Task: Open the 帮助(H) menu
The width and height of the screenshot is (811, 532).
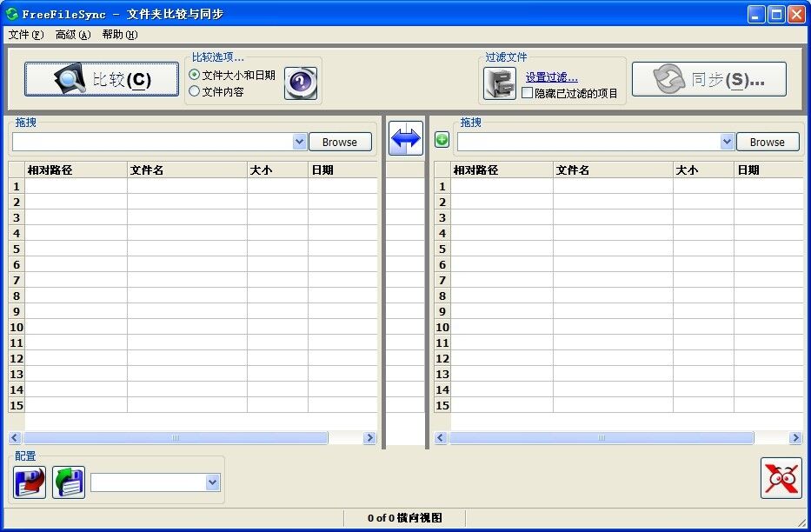Action: pyautogui.click(x=119, y=35)
